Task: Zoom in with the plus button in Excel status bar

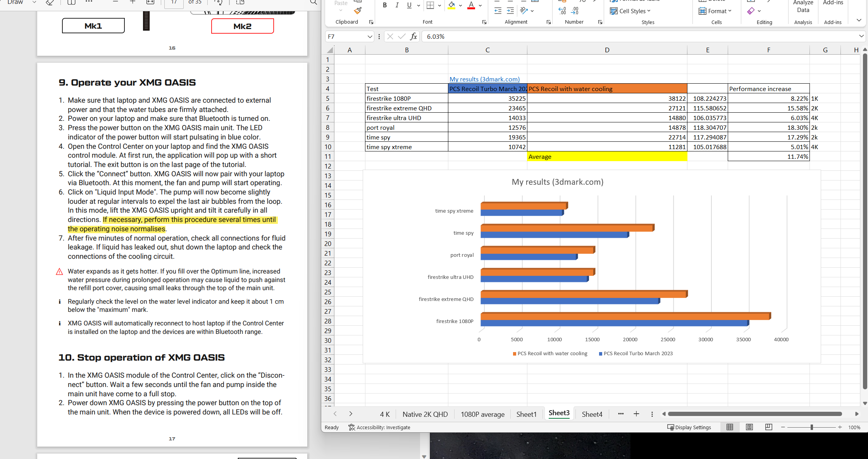Action: pyautogui.click(x=840, y=427)
